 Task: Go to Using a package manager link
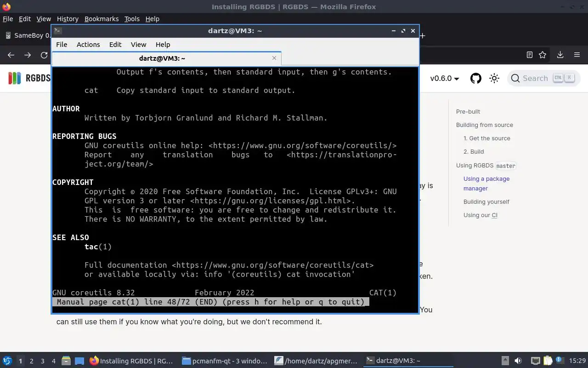[486, 184]
